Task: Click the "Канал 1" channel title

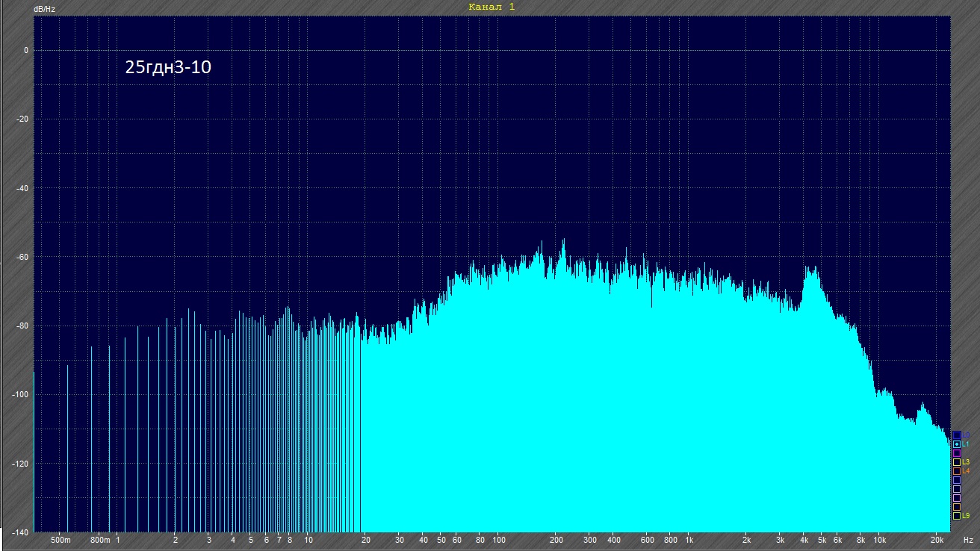Action: (491, 7)
